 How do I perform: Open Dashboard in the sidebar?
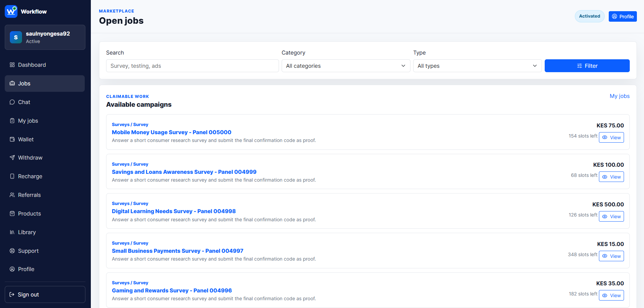45,65
